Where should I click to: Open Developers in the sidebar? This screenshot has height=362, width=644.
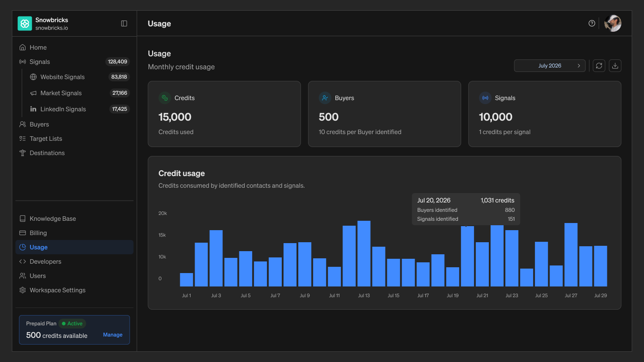tap(75, 261)
